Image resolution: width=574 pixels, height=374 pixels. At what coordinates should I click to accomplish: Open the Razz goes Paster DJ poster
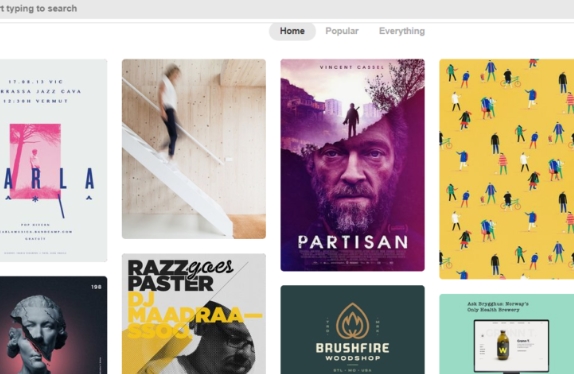click(x=194, y=314)
